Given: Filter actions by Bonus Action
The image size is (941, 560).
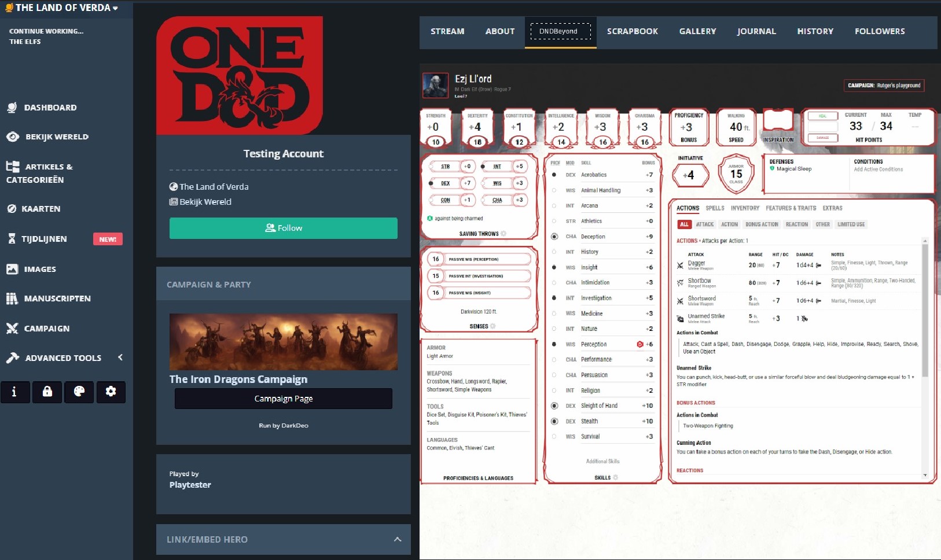Looking at the screenshot, I should click(762, 224).
